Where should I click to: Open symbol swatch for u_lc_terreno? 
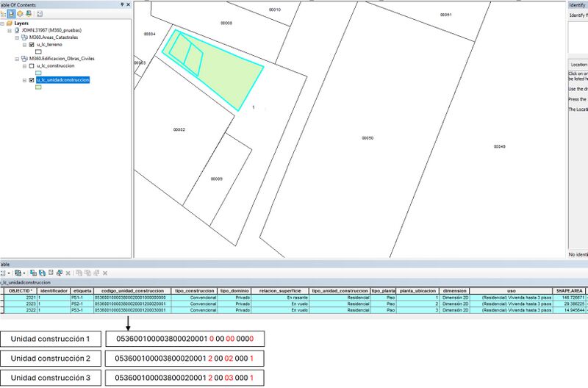pyautogui.click(x=38, y=51)
